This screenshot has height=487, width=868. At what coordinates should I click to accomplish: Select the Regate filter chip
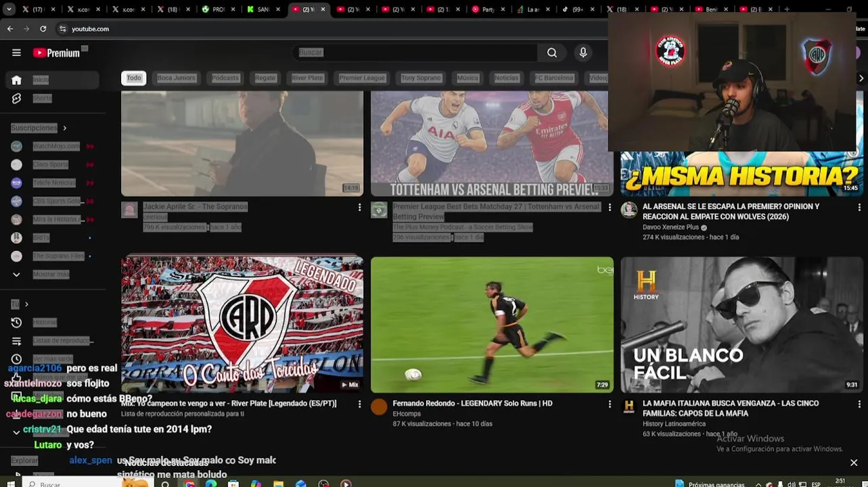(265, 78)
